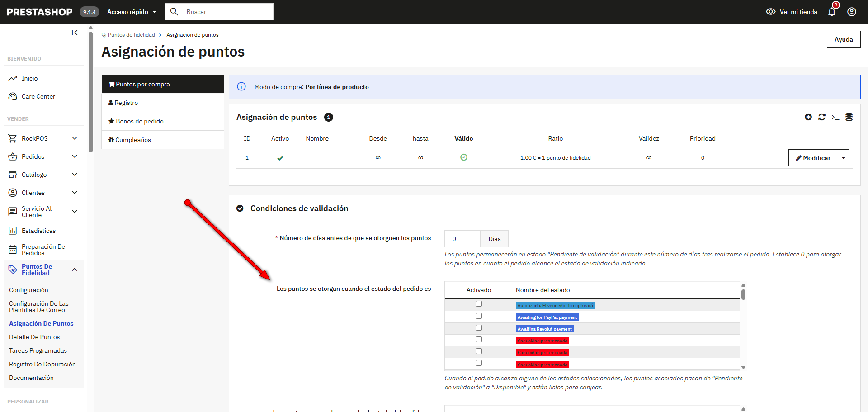Click the order states list scroll-up arrow

[743, 285]
